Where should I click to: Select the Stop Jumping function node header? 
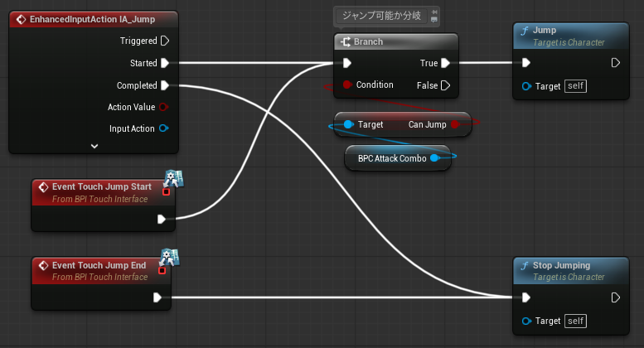(x=571, y=270)
